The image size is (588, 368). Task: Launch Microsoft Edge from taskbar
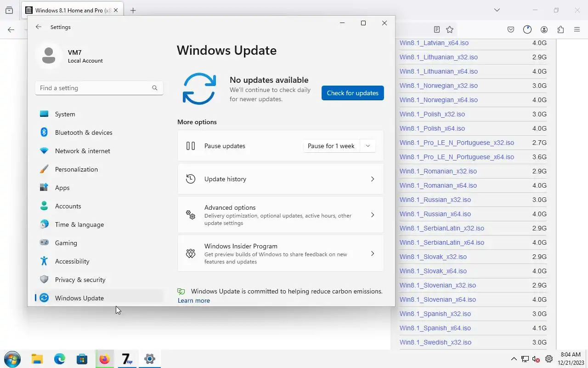tap(59, 359)
